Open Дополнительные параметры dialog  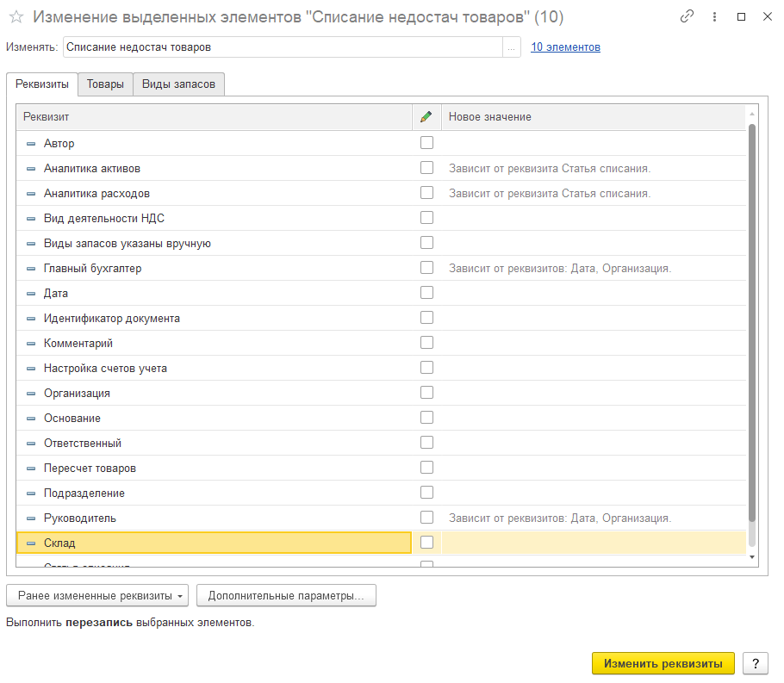(286, 595)
